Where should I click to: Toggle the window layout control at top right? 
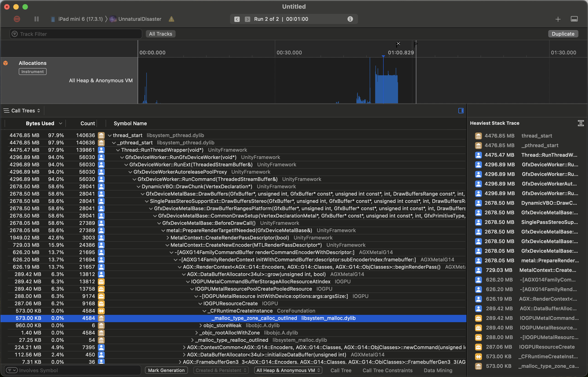pyautogui.click(x=574, y=19)
